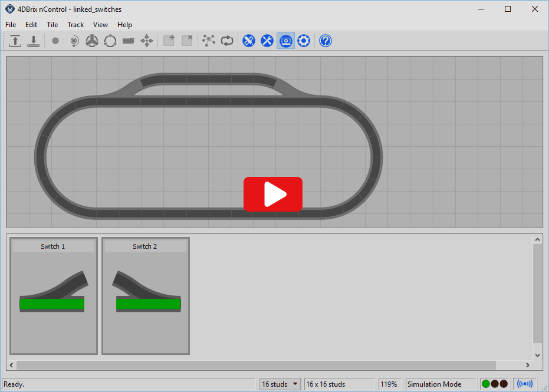
Task: Click the vertical scrollbar down arrow
Action: pos(537,355)
